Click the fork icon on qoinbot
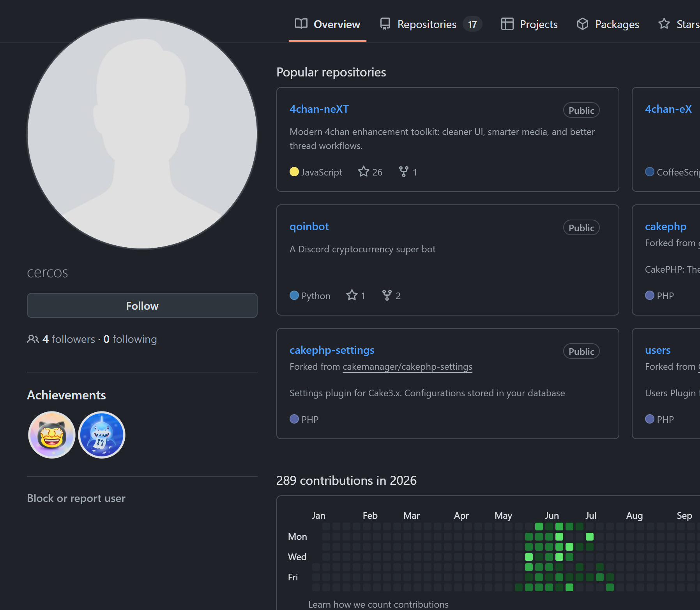Viewport: 700px width, 610px height. click(387, 295)
